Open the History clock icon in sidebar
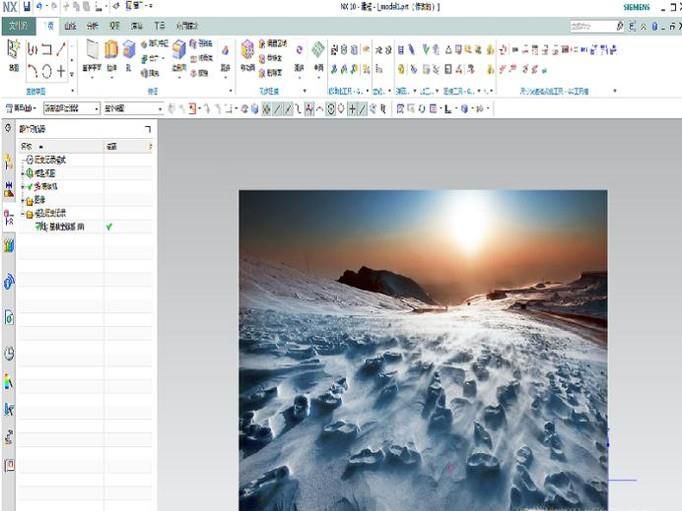The width and height of the screenshot is (682, 511). 9,353
